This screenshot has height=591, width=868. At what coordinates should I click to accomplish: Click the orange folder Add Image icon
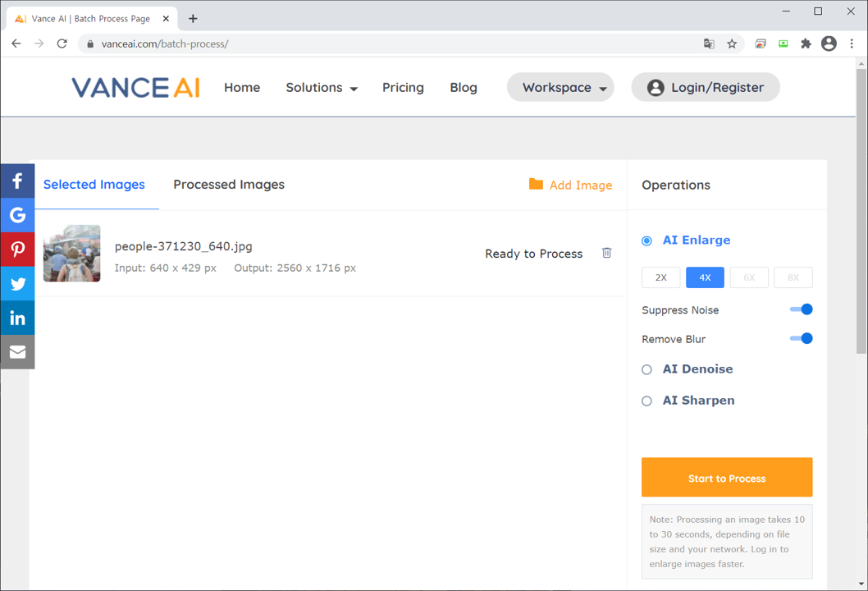(x=536, y=184)
